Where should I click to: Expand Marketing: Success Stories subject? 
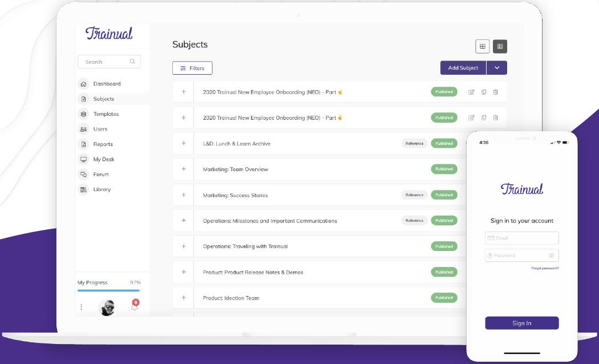(x=184, y=195)
